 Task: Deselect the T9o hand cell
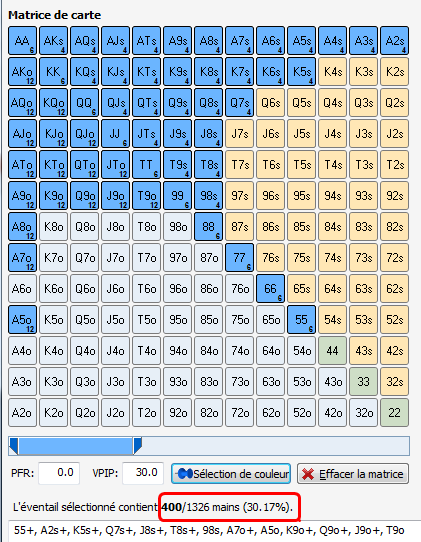147,196
